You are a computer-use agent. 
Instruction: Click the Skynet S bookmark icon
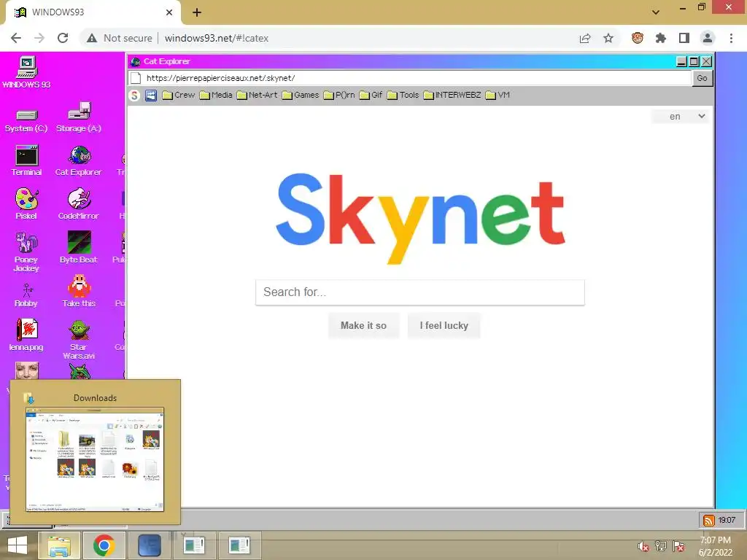[135, 96]
